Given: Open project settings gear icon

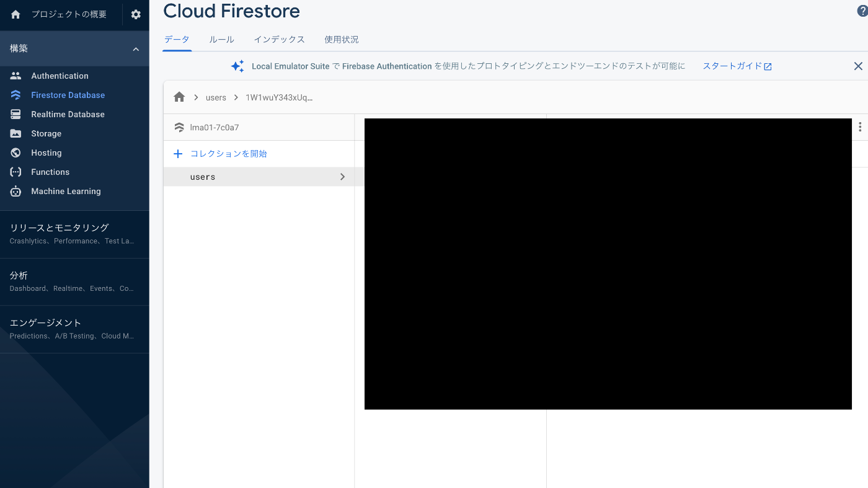Looking at the screenshot, I should [136, 14].
